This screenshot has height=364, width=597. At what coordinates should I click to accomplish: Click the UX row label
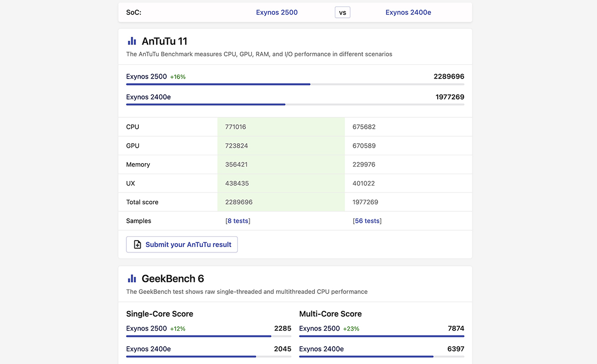click(131, 183)
